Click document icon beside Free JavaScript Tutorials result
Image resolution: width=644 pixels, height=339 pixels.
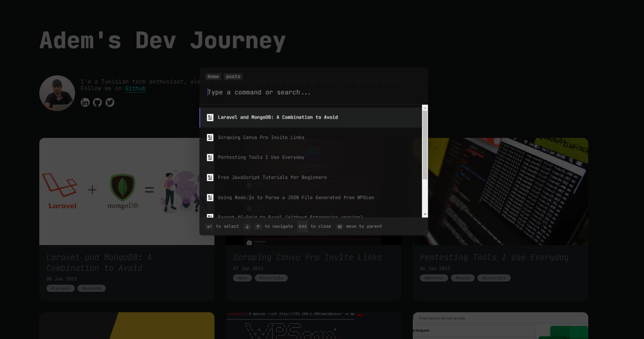[x=210, y=178]
